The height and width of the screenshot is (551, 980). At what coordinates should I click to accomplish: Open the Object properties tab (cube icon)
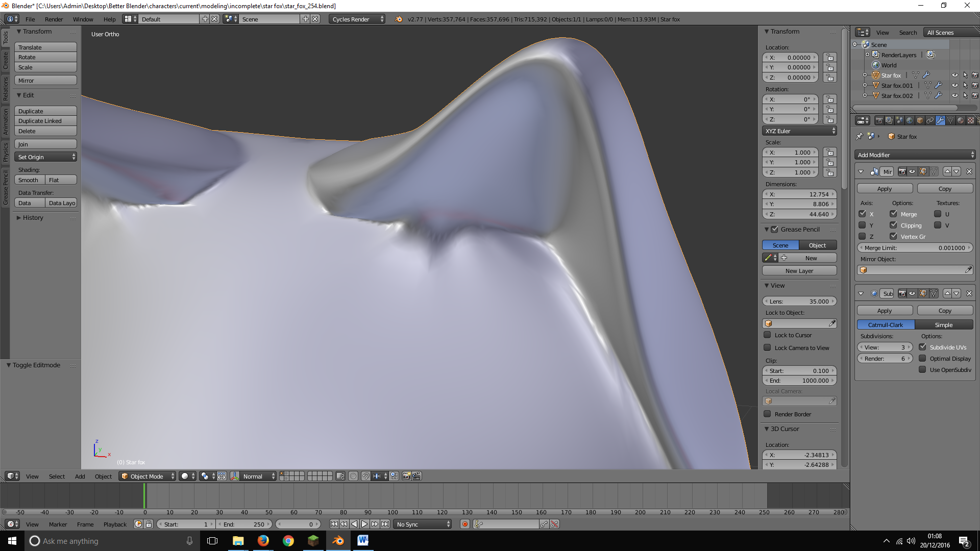[x=920, y=120]
